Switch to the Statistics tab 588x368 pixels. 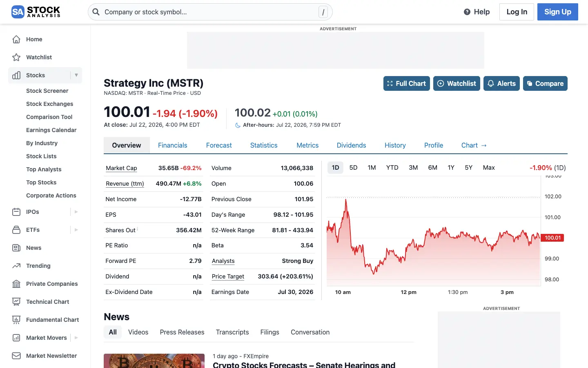(x=264, y=146)
